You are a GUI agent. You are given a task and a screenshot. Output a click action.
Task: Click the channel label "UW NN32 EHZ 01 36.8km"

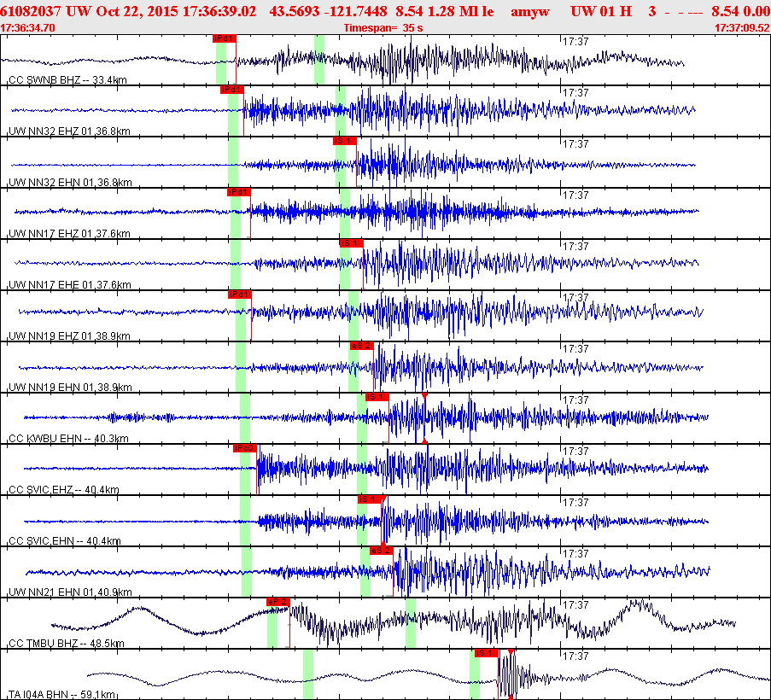click(69, 131)
